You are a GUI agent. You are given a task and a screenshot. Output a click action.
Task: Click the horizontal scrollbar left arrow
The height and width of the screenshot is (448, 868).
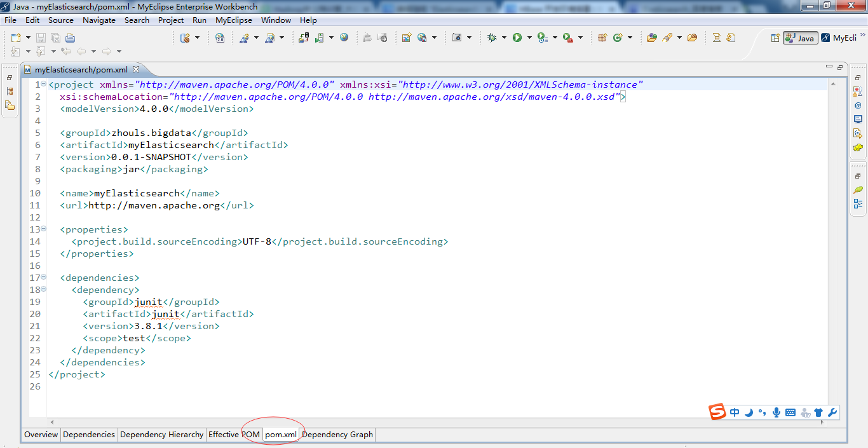[51, 422]
